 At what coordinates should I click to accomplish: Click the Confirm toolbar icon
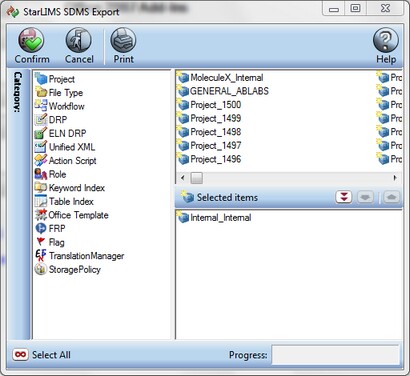coord(31,40)
